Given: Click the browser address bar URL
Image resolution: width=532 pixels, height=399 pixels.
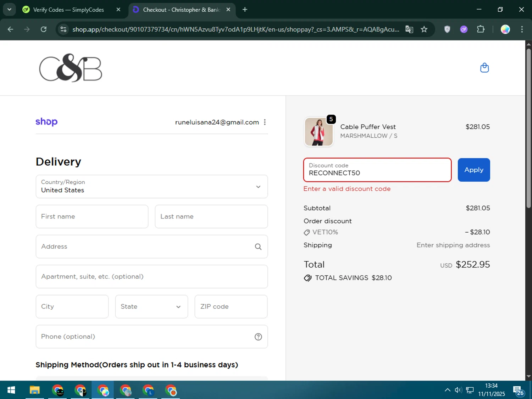Looking at the screenshot, I should coord(236,29).
